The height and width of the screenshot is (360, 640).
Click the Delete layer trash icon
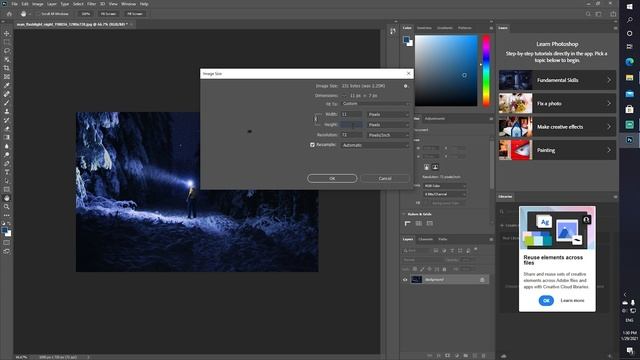(484, 356)
